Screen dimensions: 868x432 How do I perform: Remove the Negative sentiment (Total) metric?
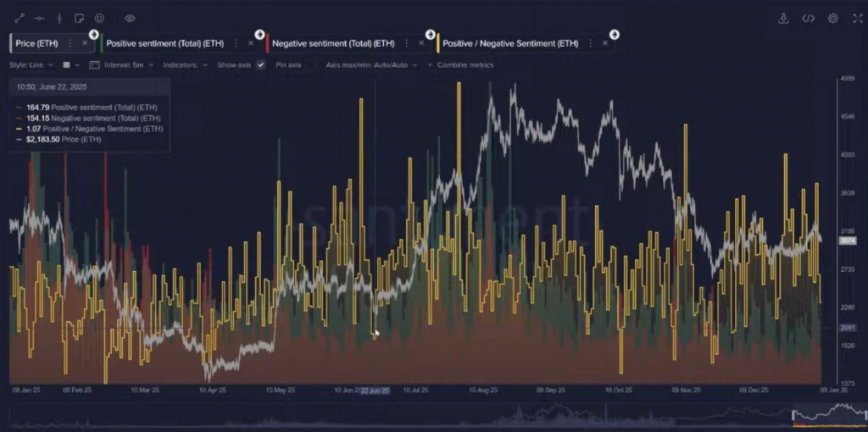pyautogui.click(x=421, y=43)
